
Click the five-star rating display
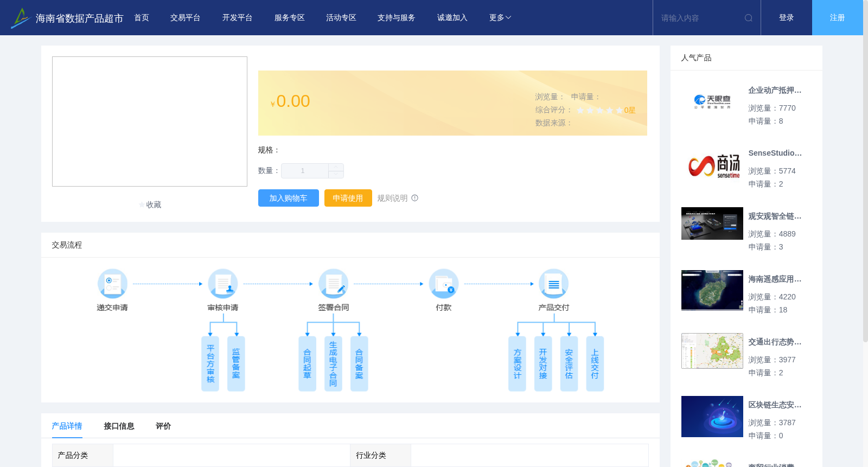click(x=599, y=110)
